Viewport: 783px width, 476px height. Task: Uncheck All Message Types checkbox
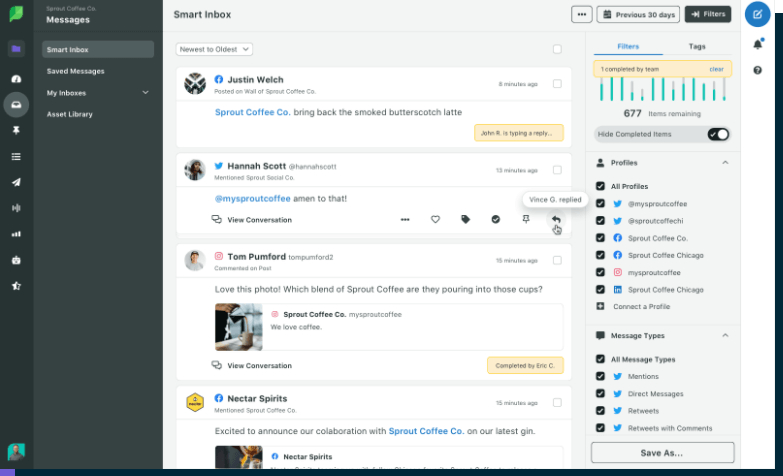tap(600, 359)
